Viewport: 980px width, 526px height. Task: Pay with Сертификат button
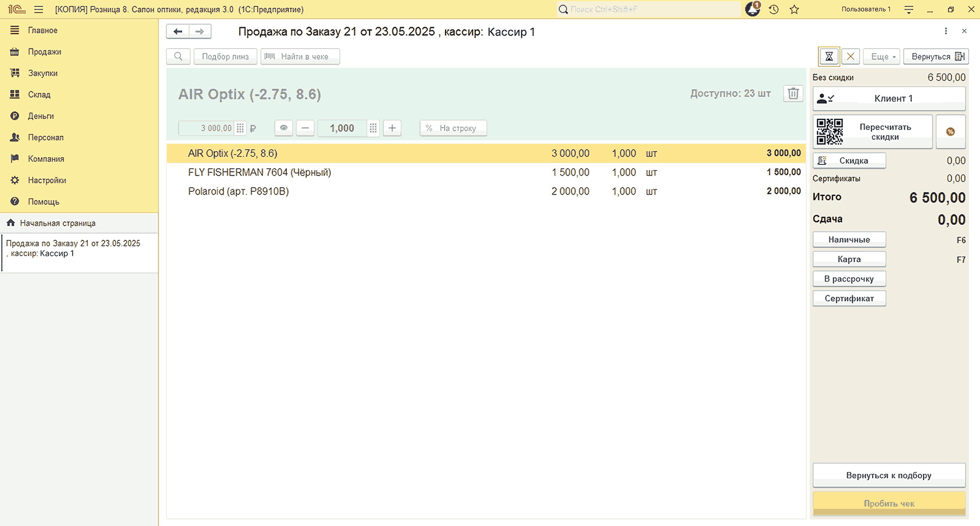[849, 298]
